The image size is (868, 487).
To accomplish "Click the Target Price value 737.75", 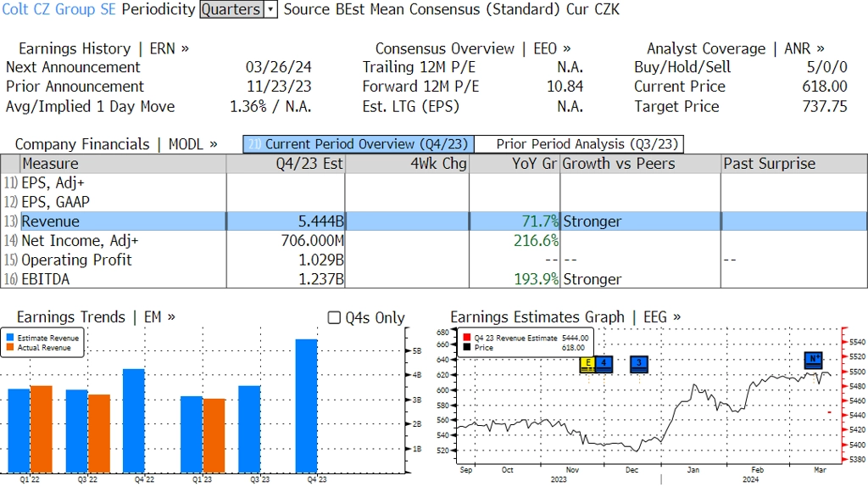I will pyautogui.click(x=825, y=106).
